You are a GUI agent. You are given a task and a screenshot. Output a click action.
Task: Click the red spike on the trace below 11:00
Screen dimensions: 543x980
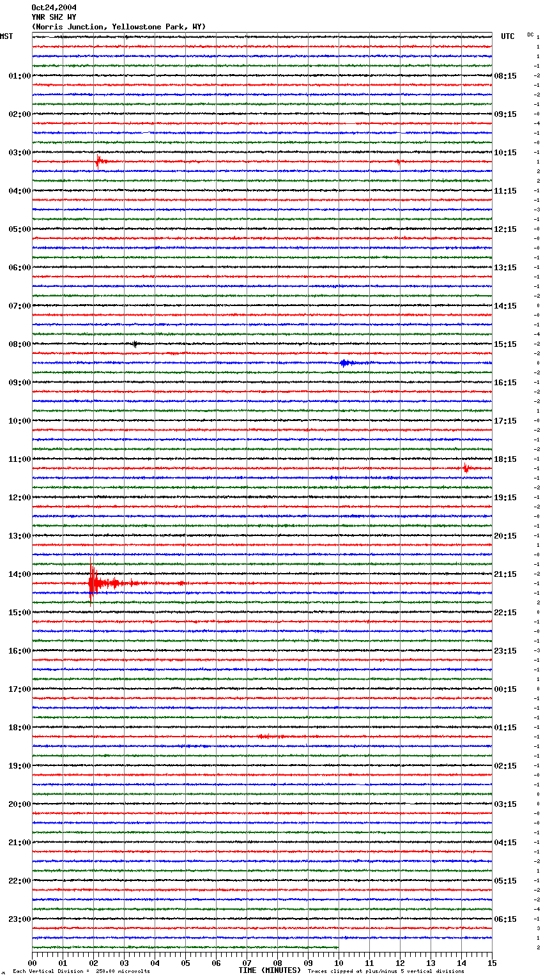[466, 468]
